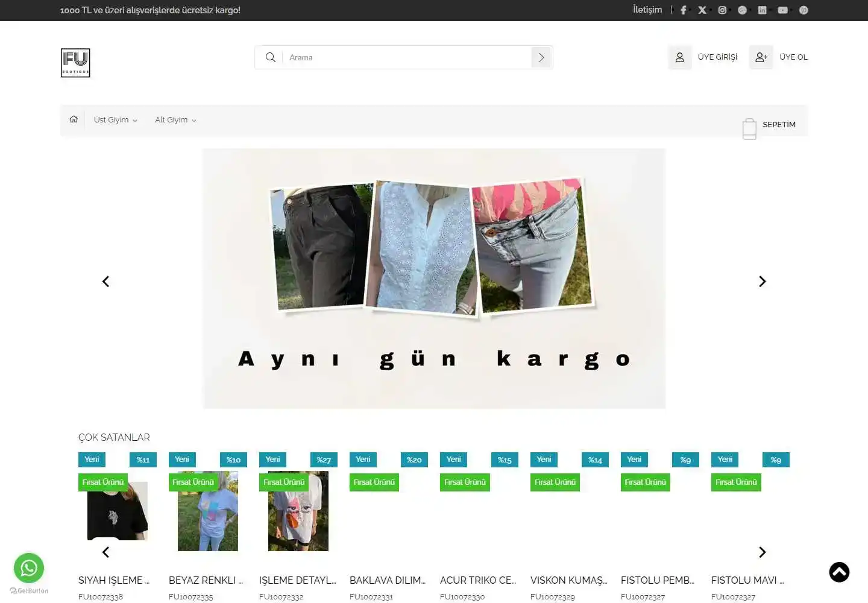Click product code FU10072335
868x603 pixels.
coord(191,597)
